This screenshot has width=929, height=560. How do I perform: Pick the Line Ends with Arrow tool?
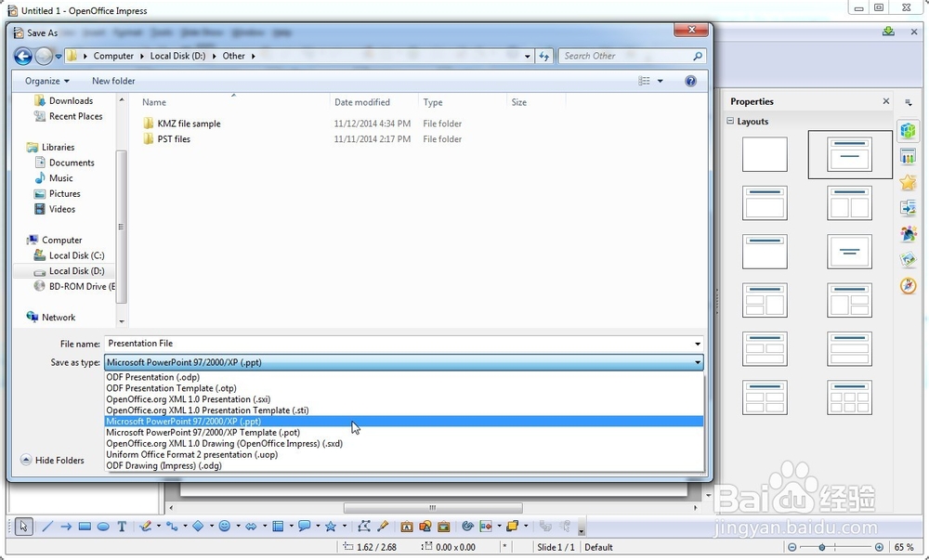coord(66,527)
